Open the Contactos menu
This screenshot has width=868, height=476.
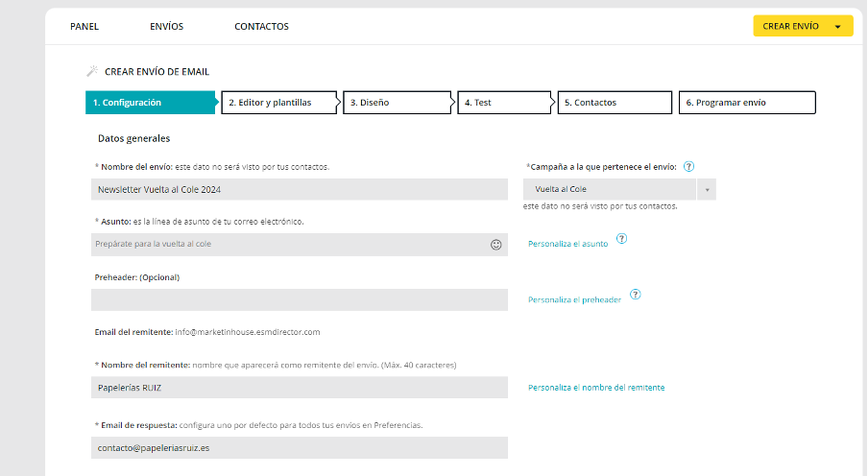point(261,26)
